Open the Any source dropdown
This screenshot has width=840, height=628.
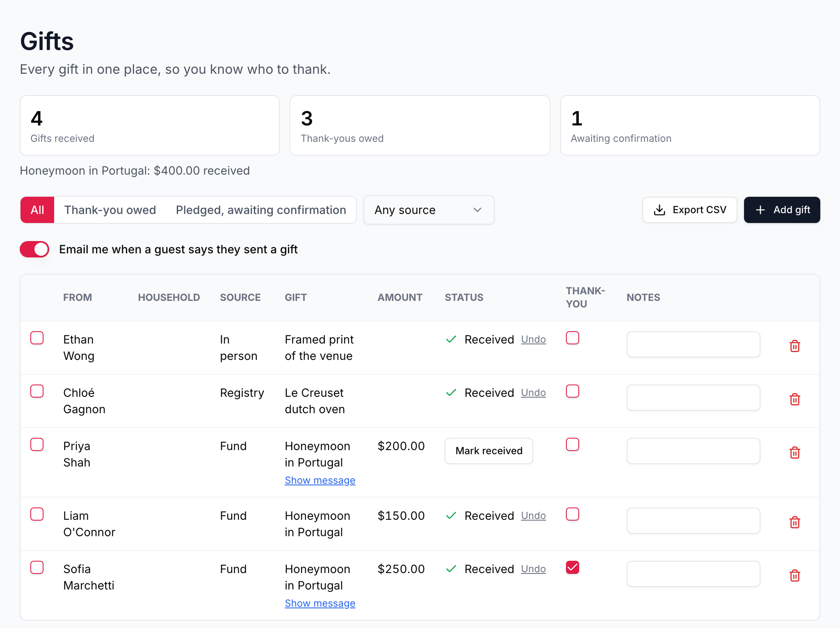tap(429, 210)
